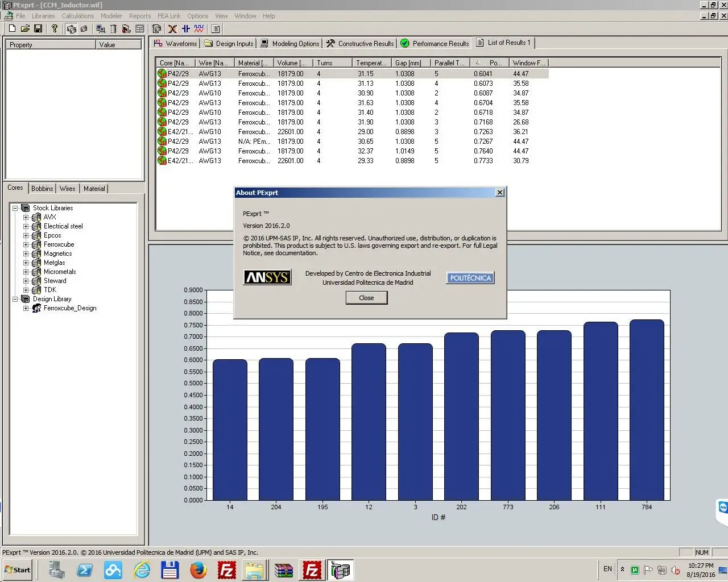Select the result row with material N/A: PEm...

click(x=352, y=142)
